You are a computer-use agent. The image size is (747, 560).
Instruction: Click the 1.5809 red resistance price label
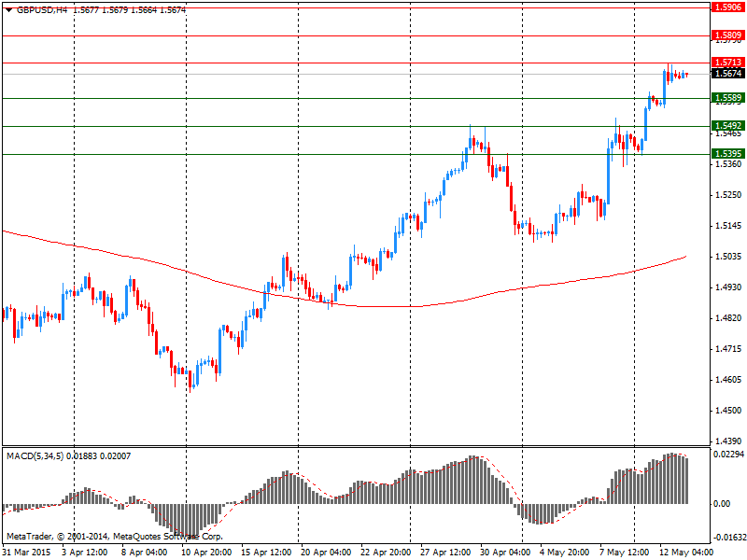(x=727, y=35)
